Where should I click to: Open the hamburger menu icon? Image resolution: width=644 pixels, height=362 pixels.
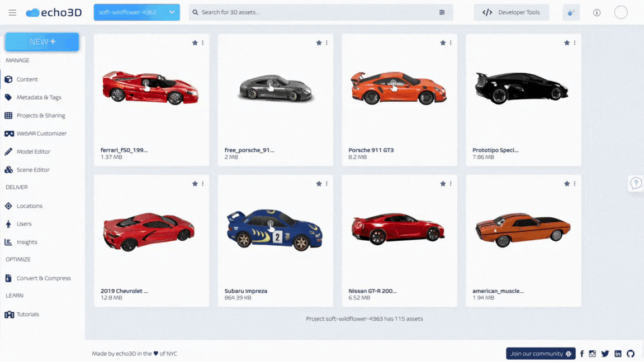pos(12,12)
